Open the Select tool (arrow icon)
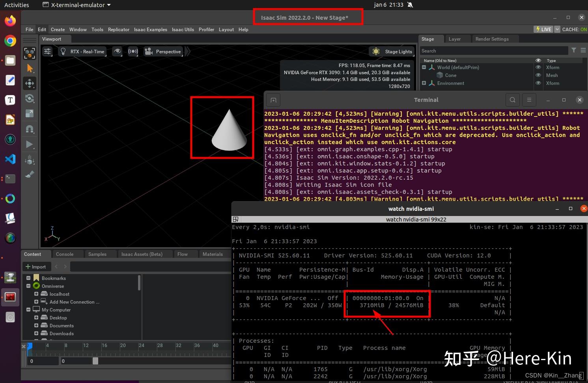The height and width of the screenshot is (383, 588). pyautogui.click(x=30, y=68)
